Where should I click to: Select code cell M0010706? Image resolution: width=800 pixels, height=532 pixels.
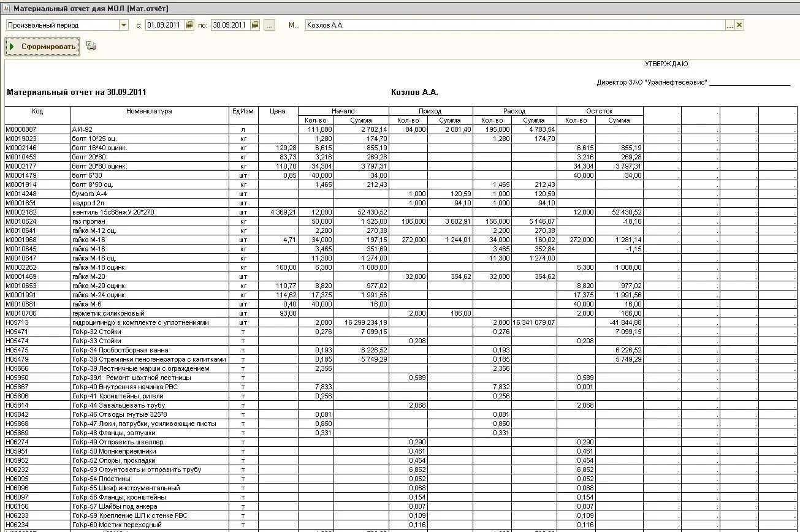click(x=38, y=313)
